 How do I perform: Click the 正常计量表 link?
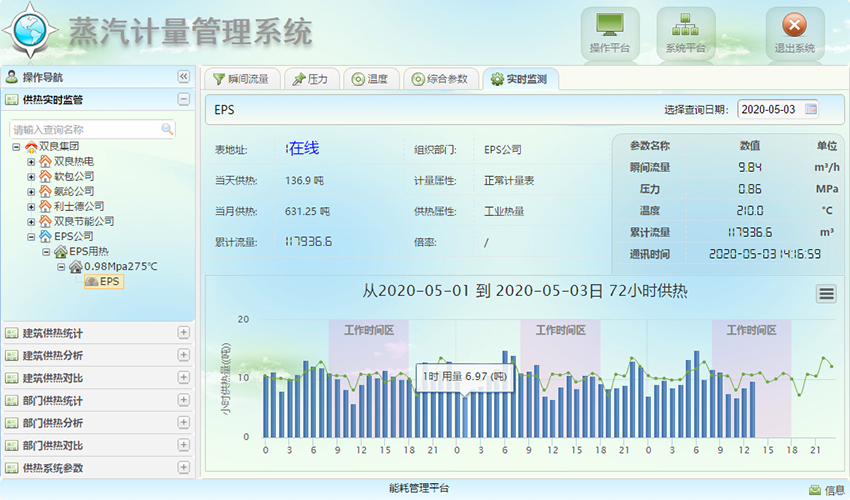509,181
